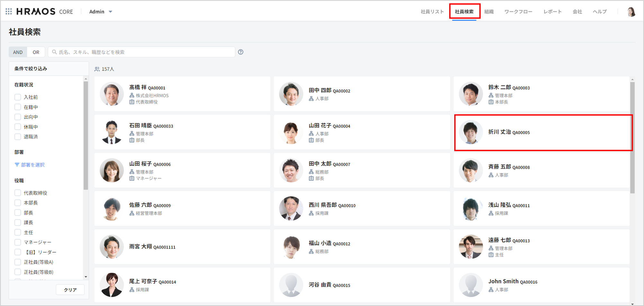644x306 pixels.
Task: Click the position icon beside 代表取締役
Action: [x=132, y=102]
